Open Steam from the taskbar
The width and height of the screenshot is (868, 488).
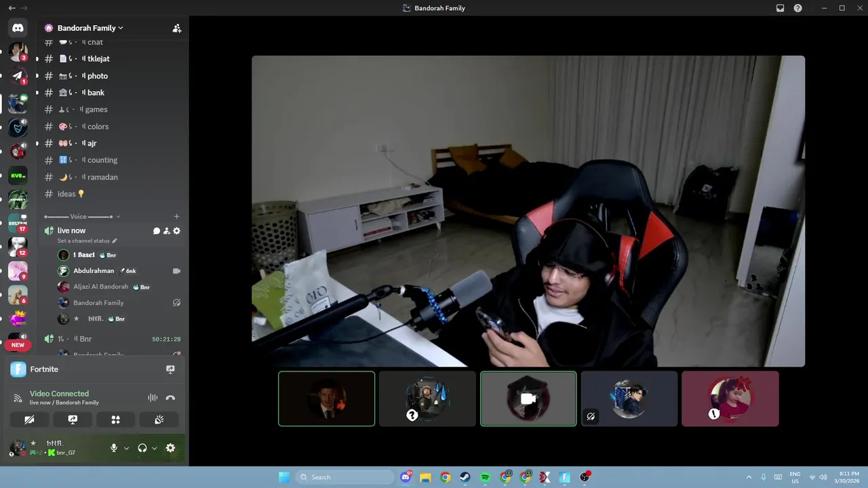[465, 477]
